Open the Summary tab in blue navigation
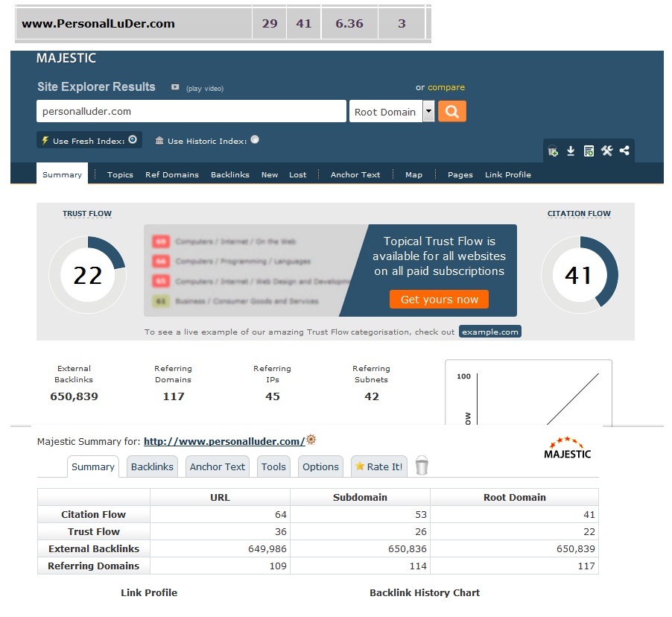This screenshot has width=672, height=617. (x=62, y=174)
